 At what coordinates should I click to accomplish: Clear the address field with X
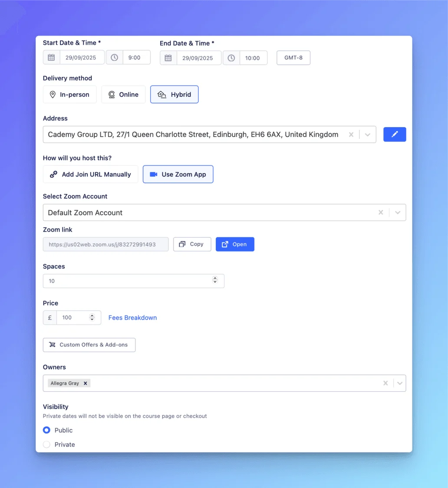351,134
